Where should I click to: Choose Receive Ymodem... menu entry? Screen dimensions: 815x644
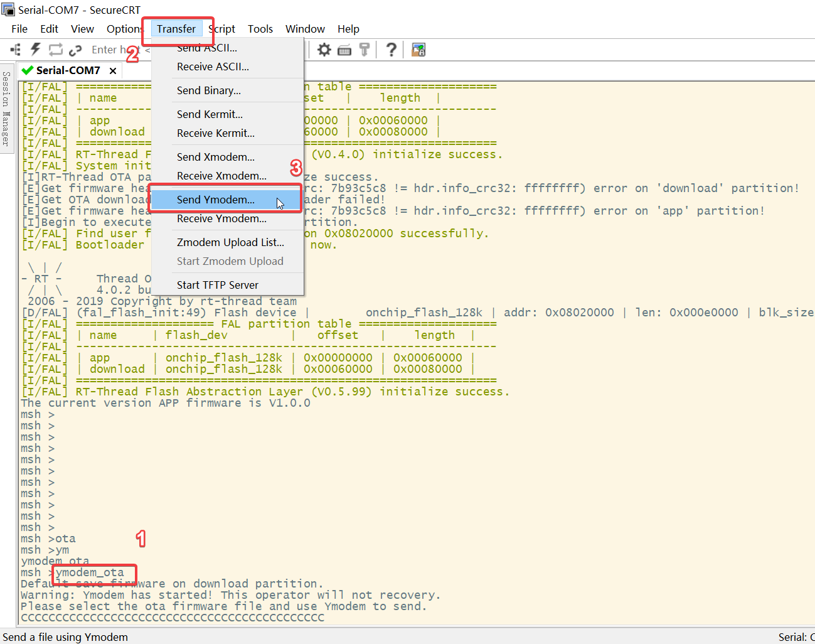pos(228,218)
